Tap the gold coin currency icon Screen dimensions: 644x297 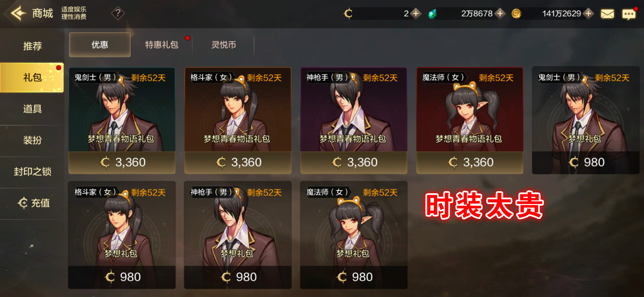click(516, 14)
